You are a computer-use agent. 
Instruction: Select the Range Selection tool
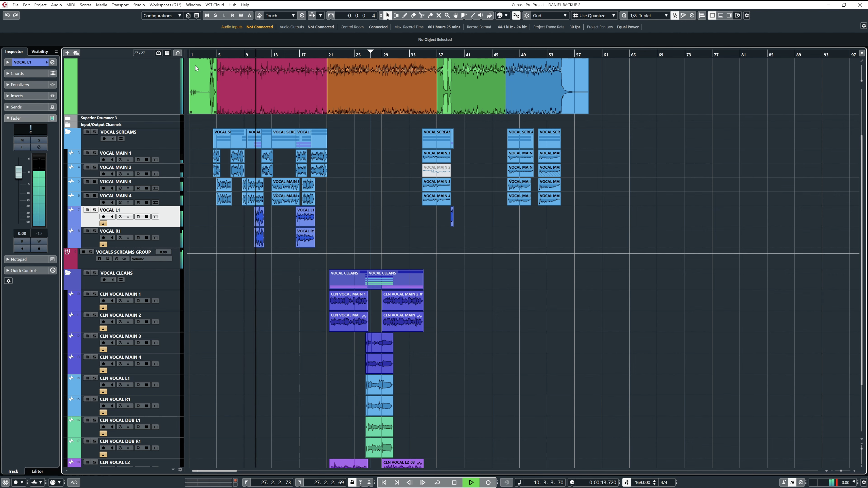(x=396, y=15)
